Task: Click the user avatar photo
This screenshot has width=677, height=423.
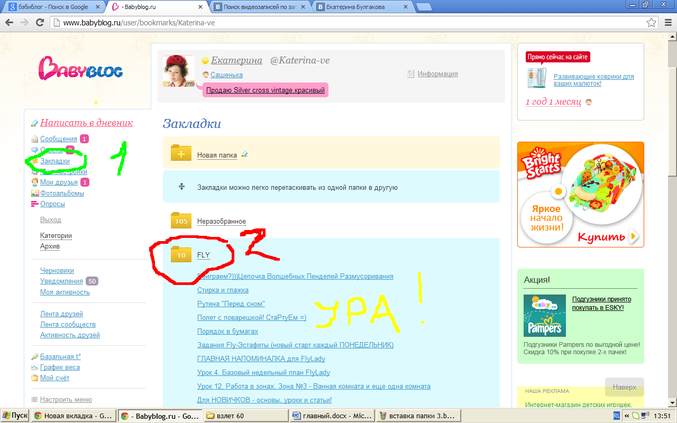Action: click(x=180, y=73)
